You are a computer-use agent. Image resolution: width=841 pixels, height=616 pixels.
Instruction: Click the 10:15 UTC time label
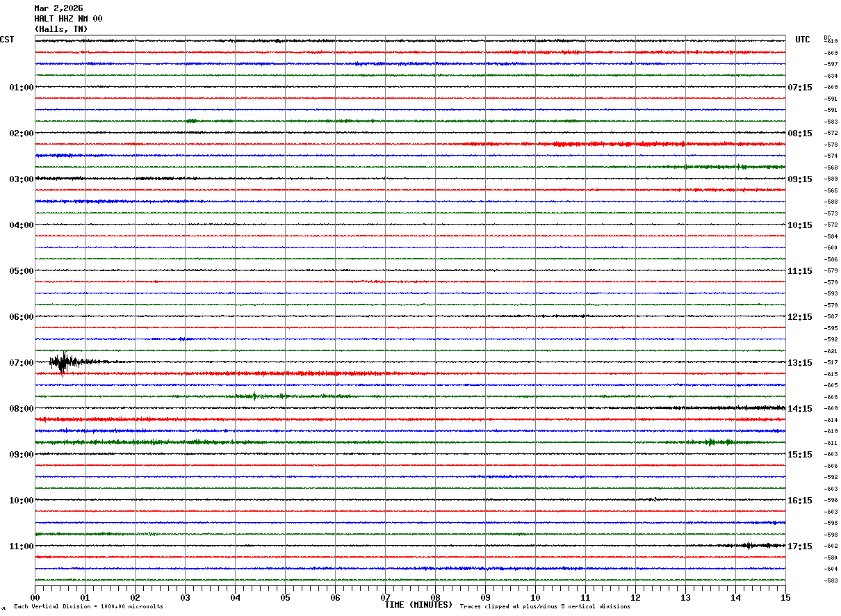[x=799, y=225]
